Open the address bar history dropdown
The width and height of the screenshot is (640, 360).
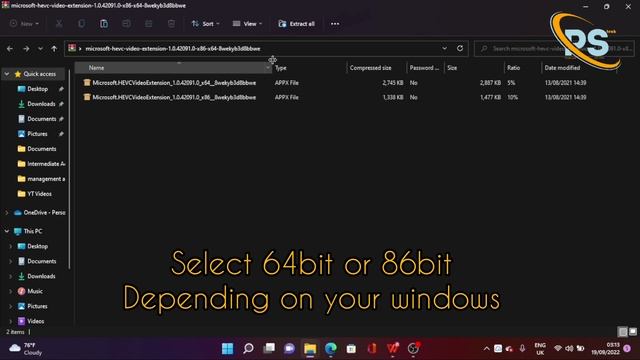pos(444,48)
